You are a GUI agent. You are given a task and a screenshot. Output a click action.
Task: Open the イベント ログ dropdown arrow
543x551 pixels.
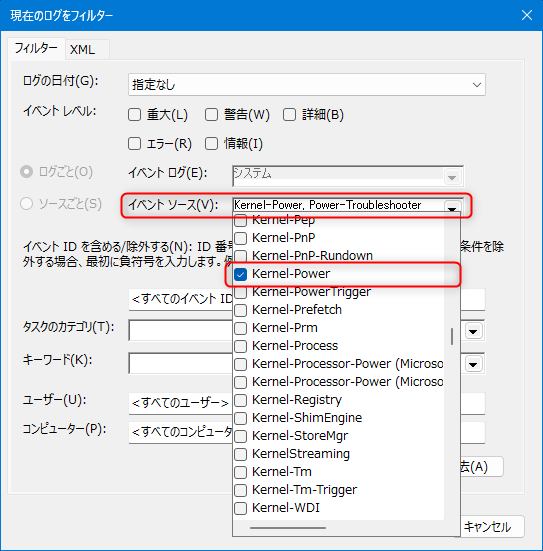pyautogui.click(x=452, y=177)
